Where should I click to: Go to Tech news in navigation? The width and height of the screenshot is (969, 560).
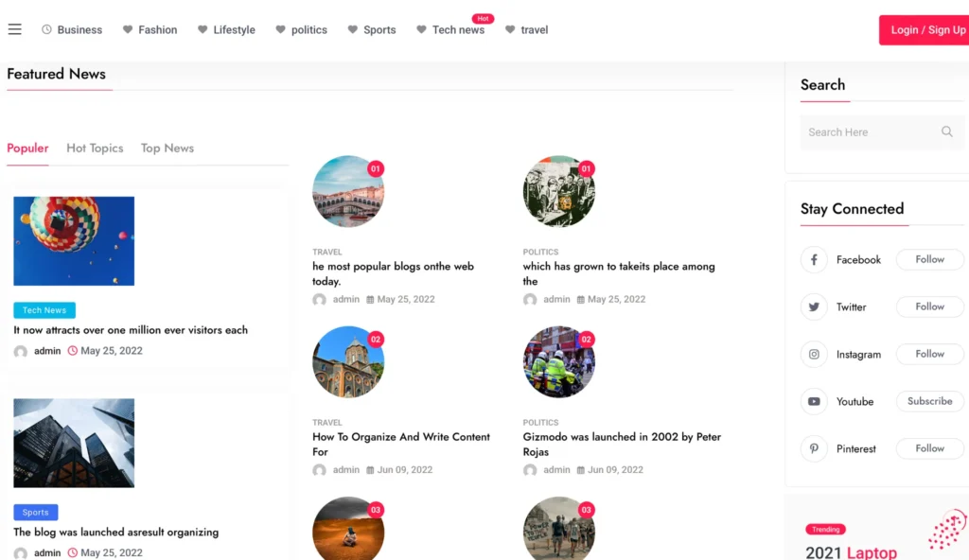click(x=458, y=30)
